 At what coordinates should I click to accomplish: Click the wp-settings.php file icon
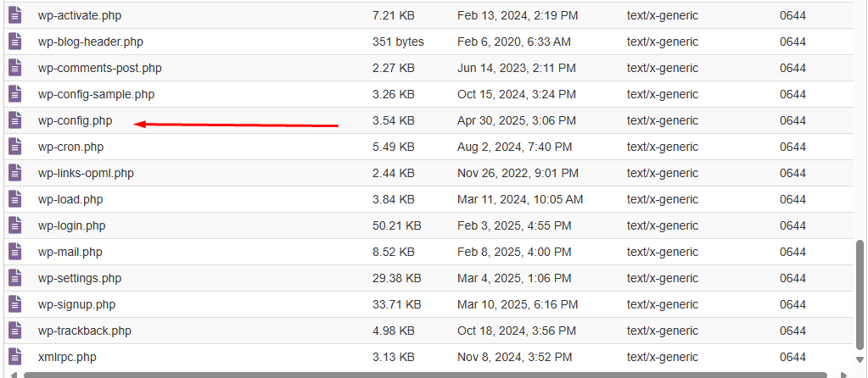(15, 278)
